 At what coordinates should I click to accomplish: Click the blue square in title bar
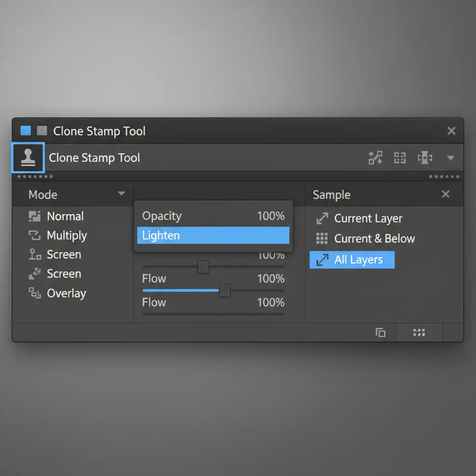click(26, 131)
